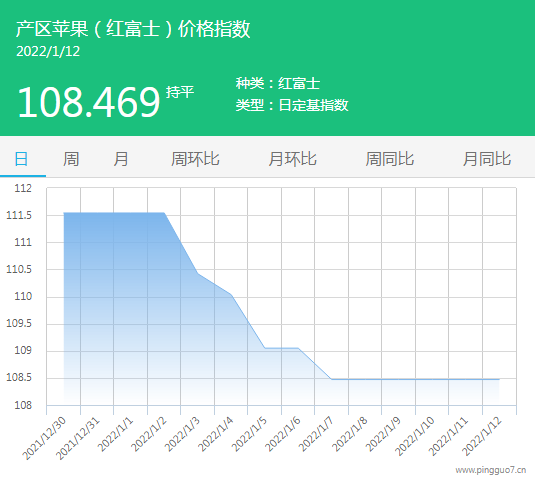Click the 种类：红富士 label
Screen dimensions: 535x481
278,84
